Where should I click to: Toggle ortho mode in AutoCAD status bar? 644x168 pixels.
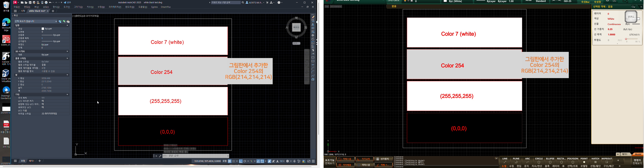coord(240,161)
